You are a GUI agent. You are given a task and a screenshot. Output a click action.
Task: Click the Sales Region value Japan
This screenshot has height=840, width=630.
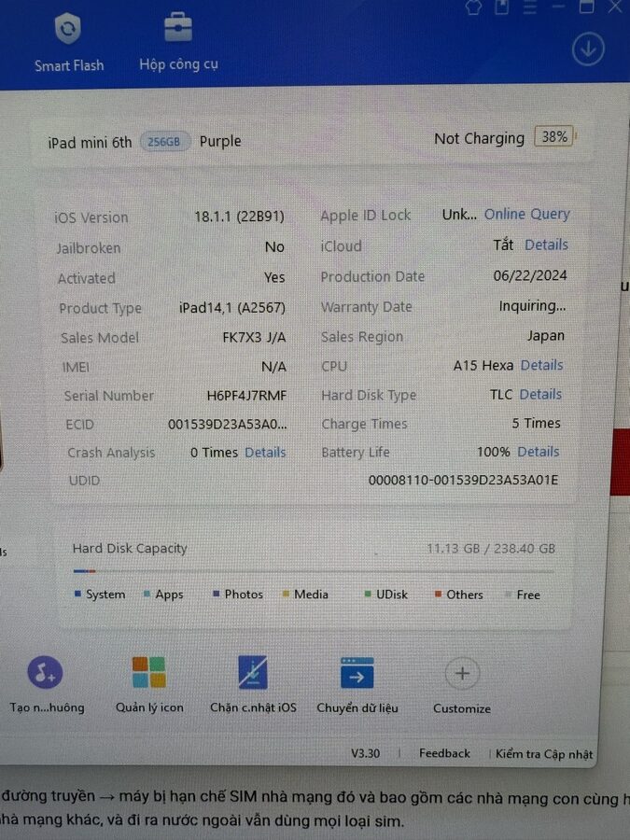545,336
